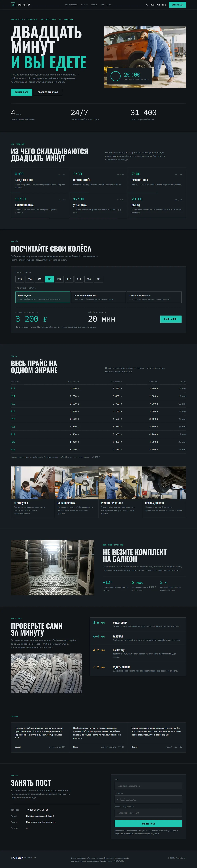
Task: Open the «Переобувка» service photo
Action: [x=33, y=482]
